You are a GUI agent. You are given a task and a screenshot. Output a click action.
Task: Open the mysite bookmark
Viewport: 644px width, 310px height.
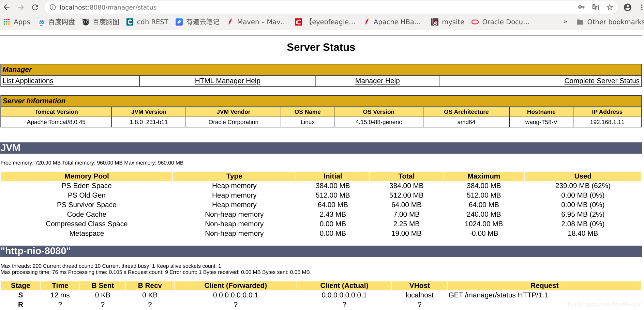point(448,22)
